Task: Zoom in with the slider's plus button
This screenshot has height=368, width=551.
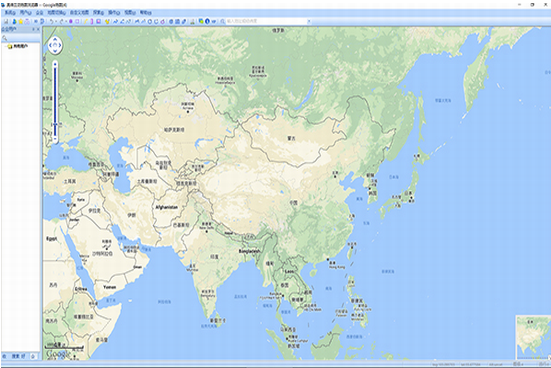Action: [x=55, y=64]
